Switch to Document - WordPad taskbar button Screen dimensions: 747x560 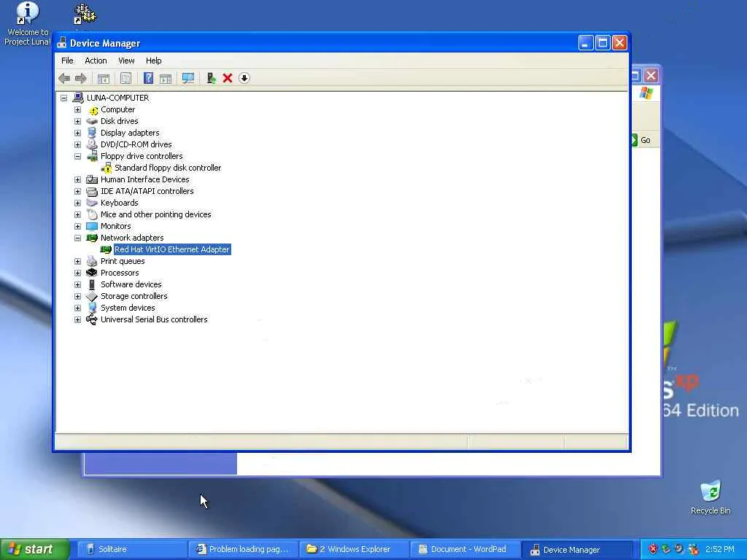click(466, 549)
